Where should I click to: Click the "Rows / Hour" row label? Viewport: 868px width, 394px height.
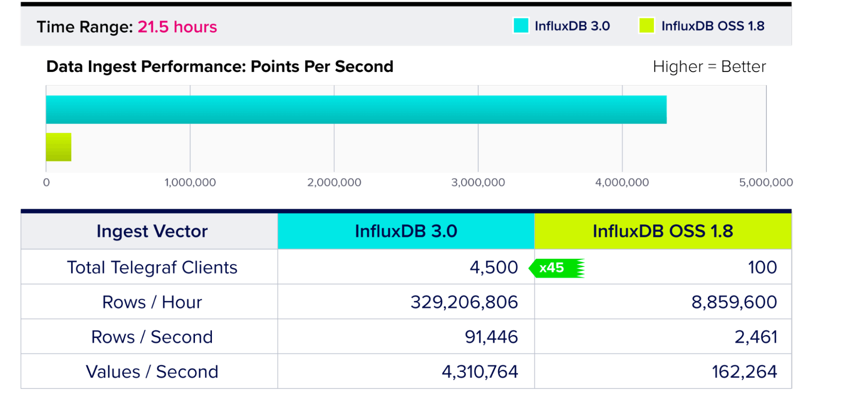point(152,302)
